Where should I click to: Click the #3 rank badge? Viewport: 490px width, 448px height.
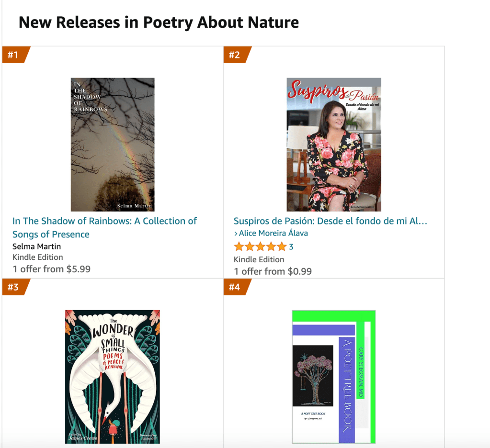click(14, 287)
